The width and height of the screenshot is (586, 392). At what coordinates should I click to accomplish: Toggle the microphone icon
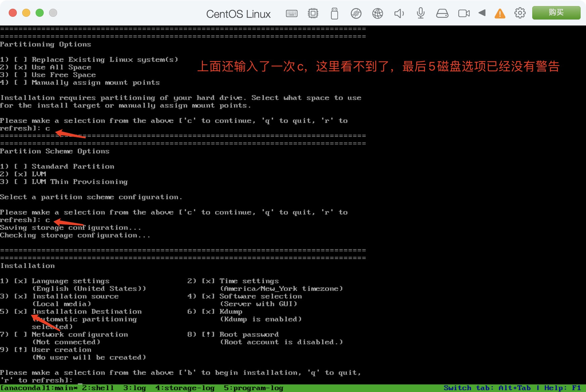tap(421, 13)
